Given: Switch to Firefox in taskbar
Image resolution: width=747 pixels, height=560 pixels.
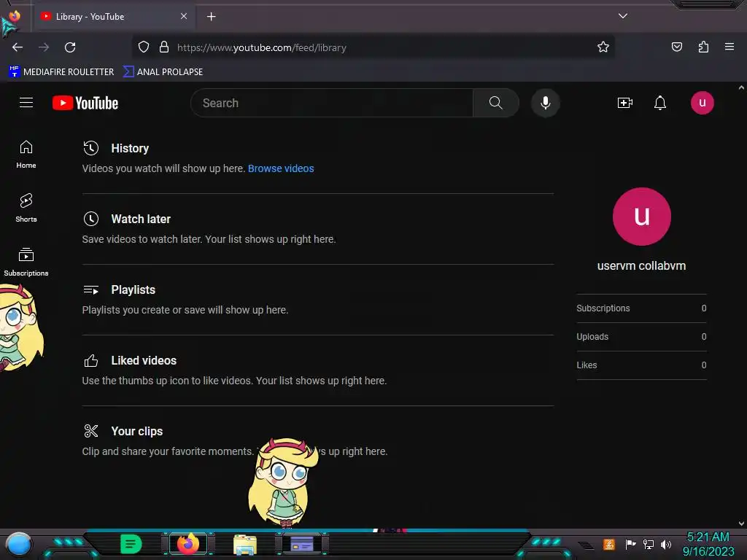Looking at the screenshot, I should click(187, 544).
